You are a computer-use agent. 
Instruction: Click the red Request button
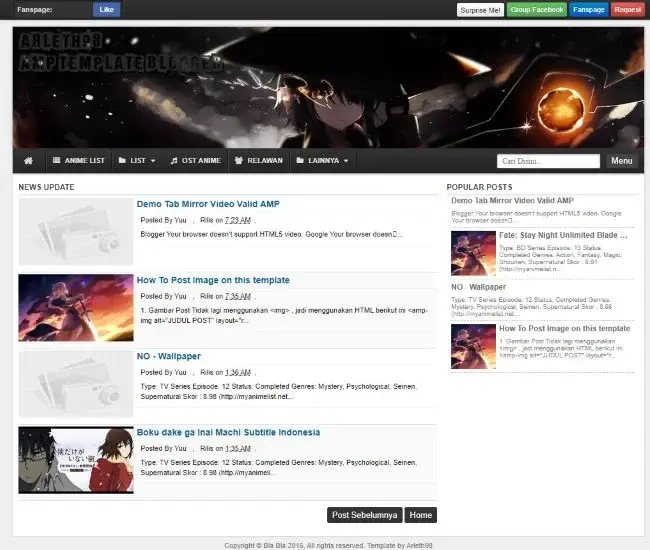(628, 10)
